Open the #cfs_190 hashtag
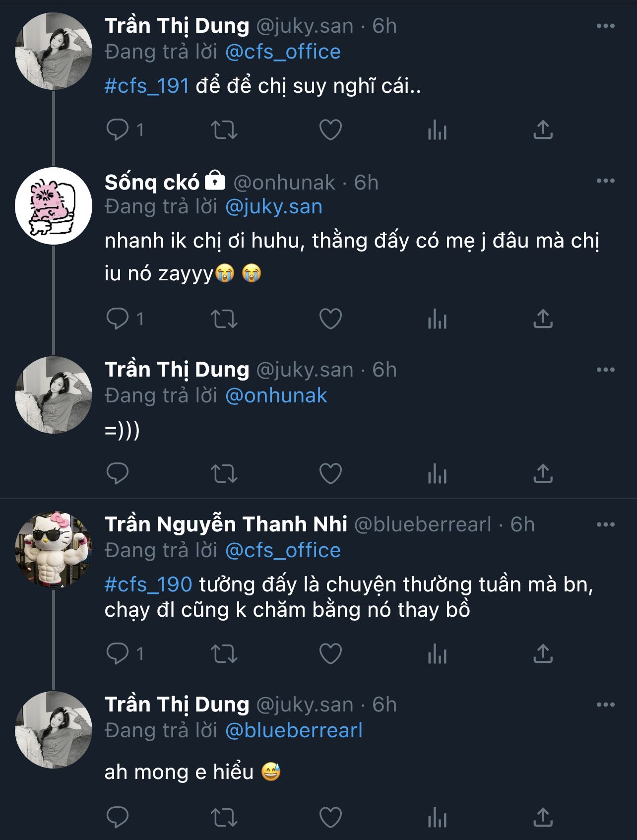The width and height of the screenshot is (637, 840). (148, 584)
